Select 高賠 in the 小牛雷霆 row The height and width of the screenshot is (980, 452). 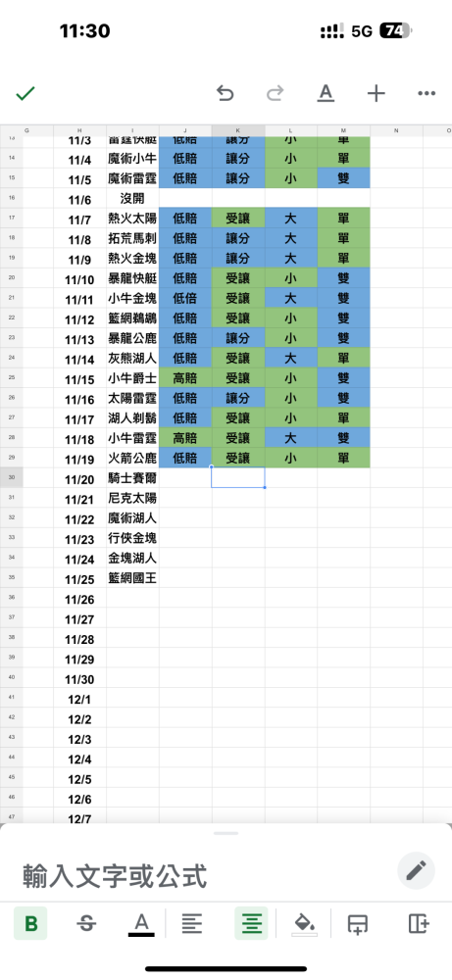[185, 438]
